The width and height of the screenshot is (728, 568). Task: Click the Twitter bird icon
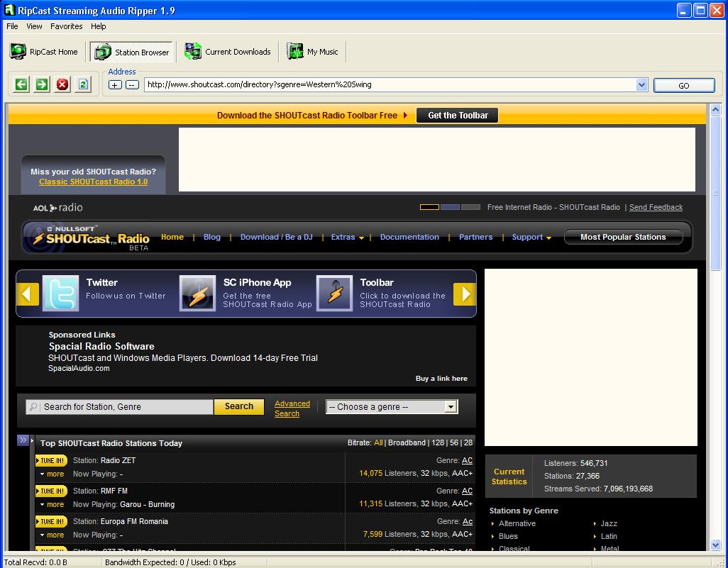61,294
